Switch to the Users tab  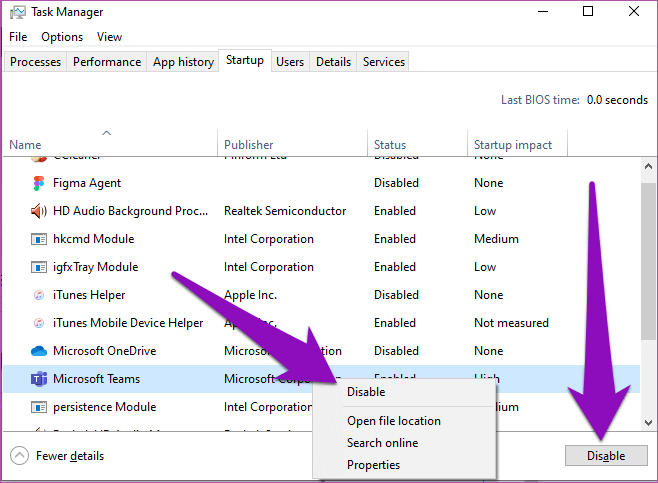[x=290, y=62]
